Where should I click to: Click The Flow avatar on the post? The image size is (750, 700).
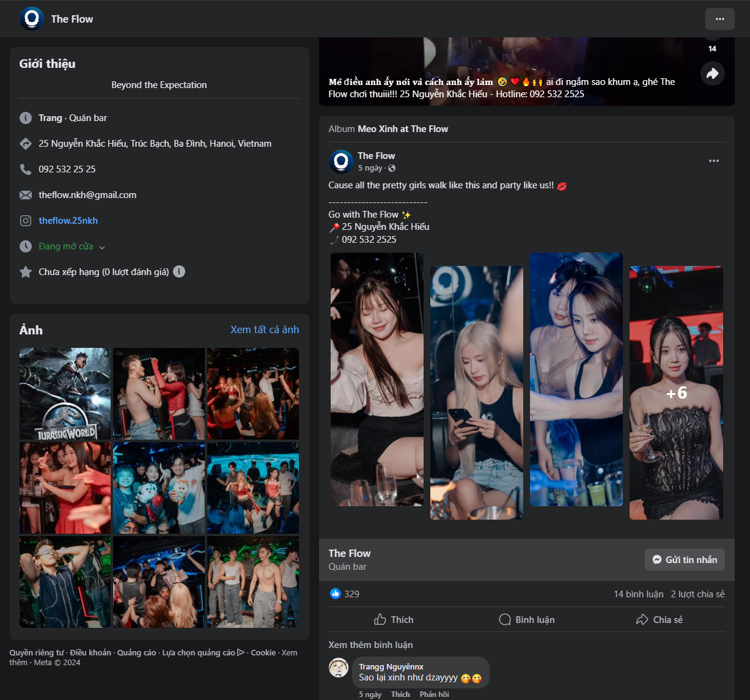pyautogui.click(x=341, y=162)
